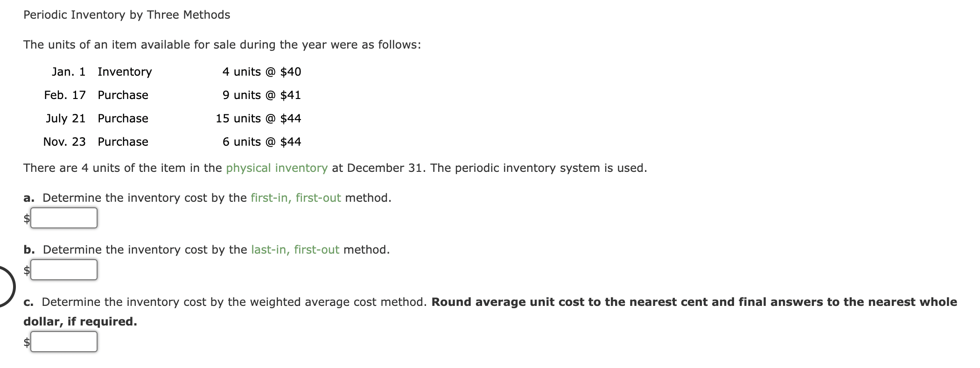Click the text 4 units @ $40

(261, 71)
